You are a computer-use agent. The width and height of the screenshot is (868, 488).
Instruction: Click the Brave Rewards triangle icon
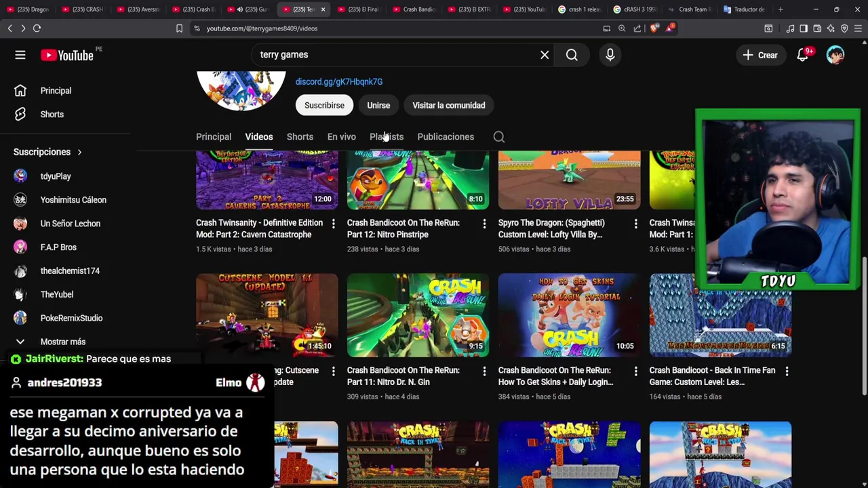pos(669,28)
